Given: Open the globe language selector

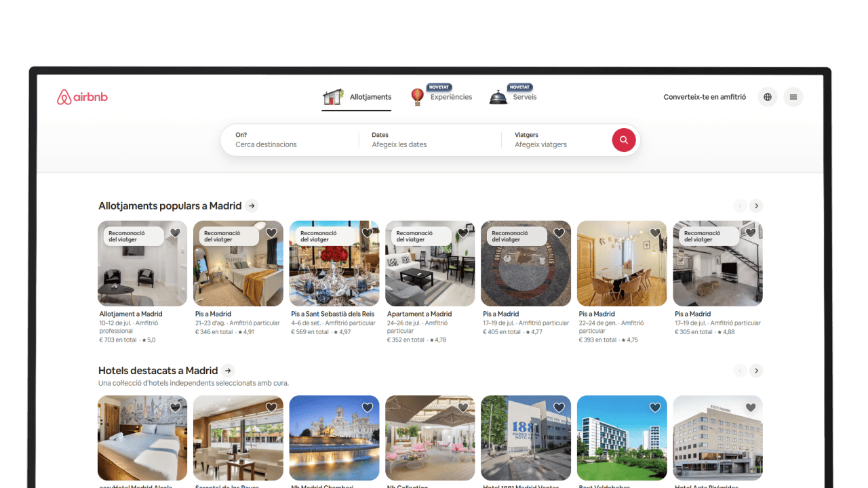Looking at the screenshot, I should pyautogui.click(x=768, y=97).
